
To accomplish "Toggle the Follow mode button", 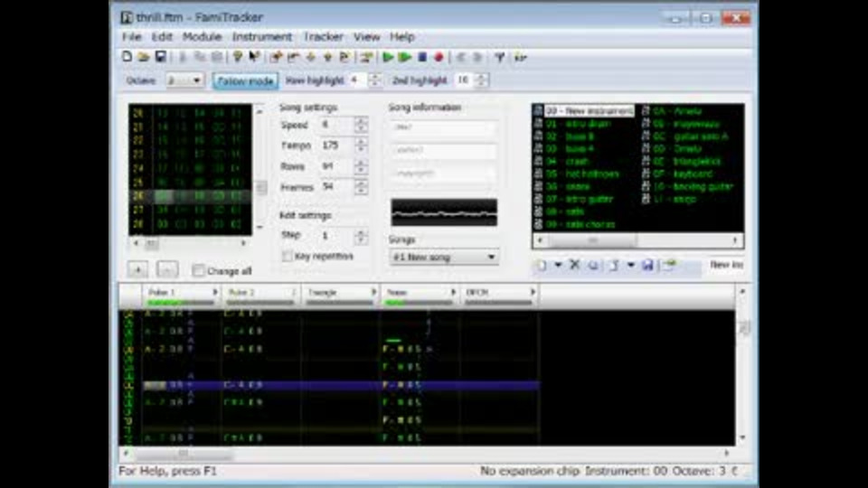I will [245, 80].
